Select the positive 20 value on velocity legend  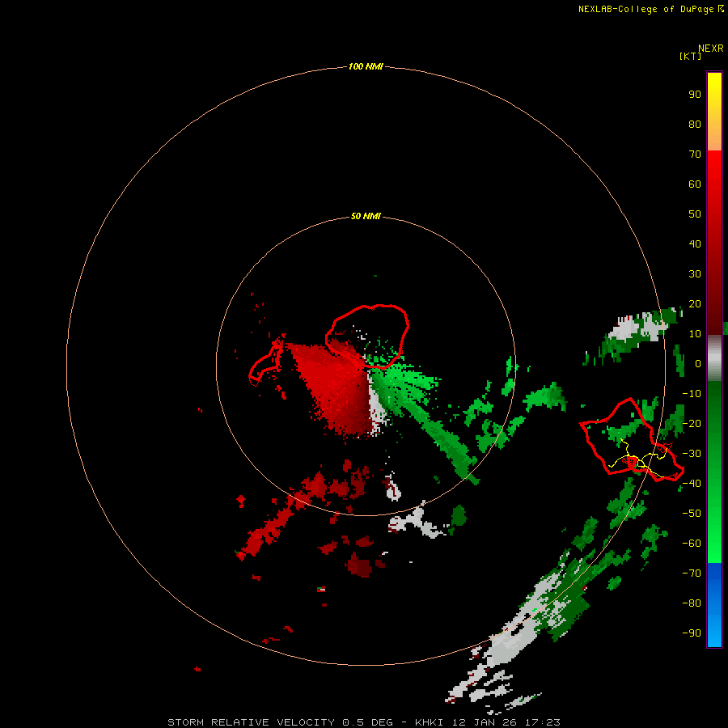(x=695, y=303)
